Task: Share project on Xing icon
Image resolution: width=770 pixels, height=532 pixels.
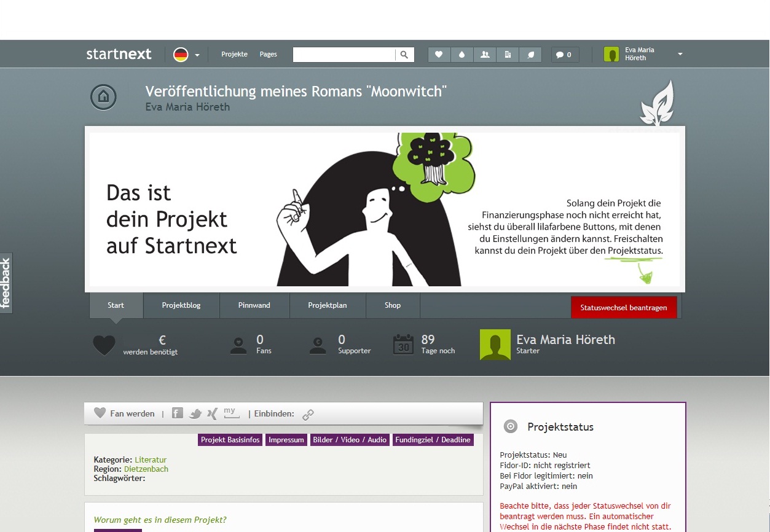Action: coord(213,413)
